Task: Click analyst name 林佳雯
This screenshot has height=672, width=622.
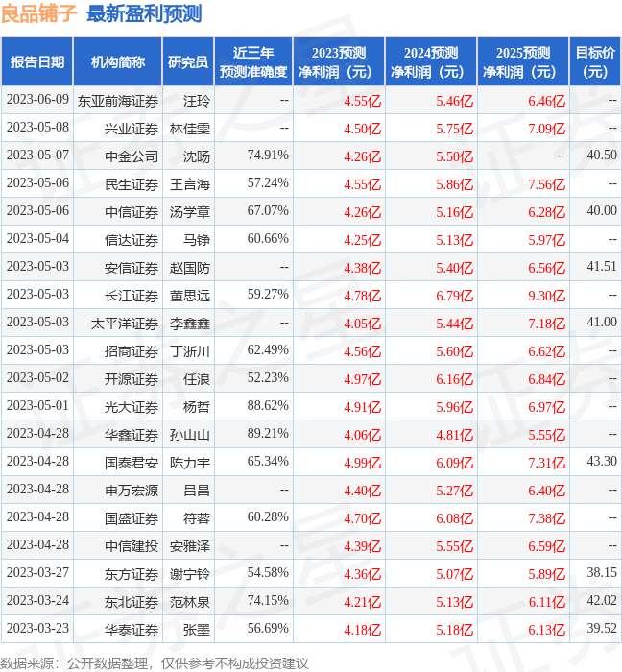Action: coord(190,129)
